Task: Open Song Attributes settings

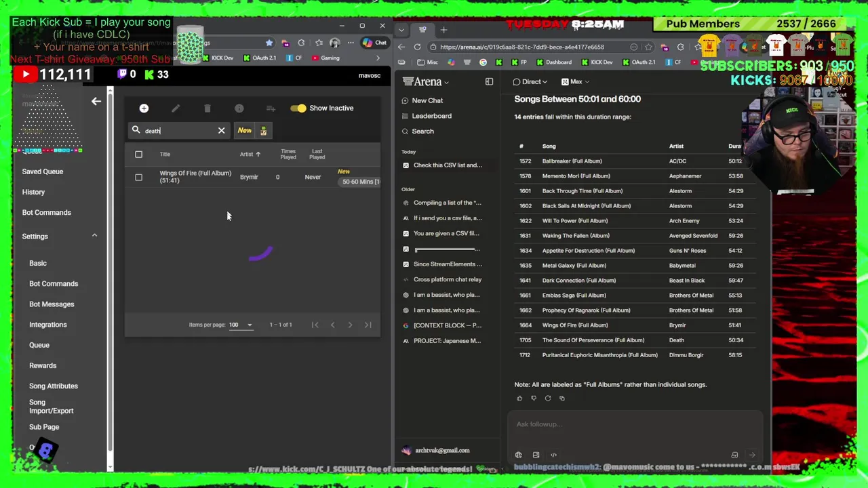Action: click(x=54, y=386)
